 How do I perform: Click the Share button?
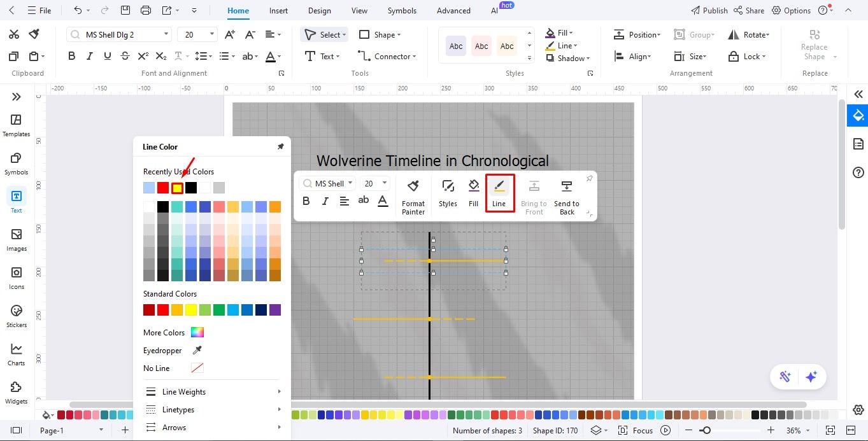point(749,10)
